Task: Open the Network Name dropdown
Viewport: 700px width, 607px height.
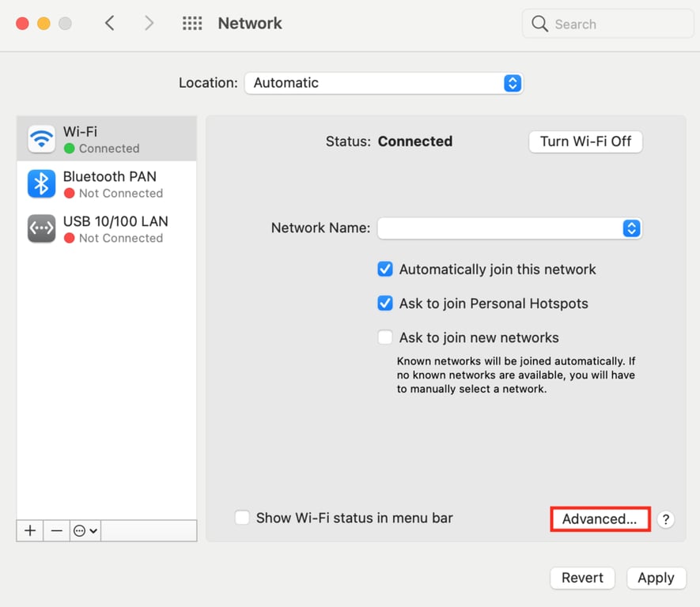Action: (x=630, y=228)
